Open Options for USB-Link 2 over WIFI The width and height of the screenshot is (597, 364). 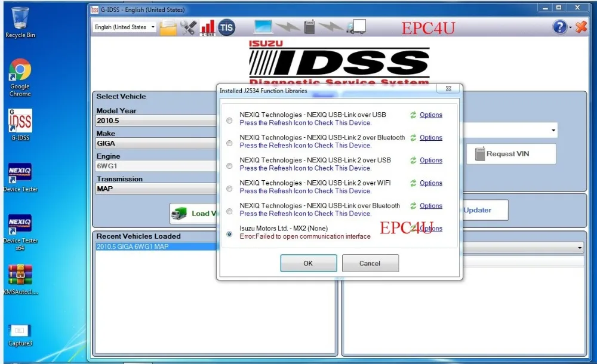pyautogui.click(x=431, y=183)
